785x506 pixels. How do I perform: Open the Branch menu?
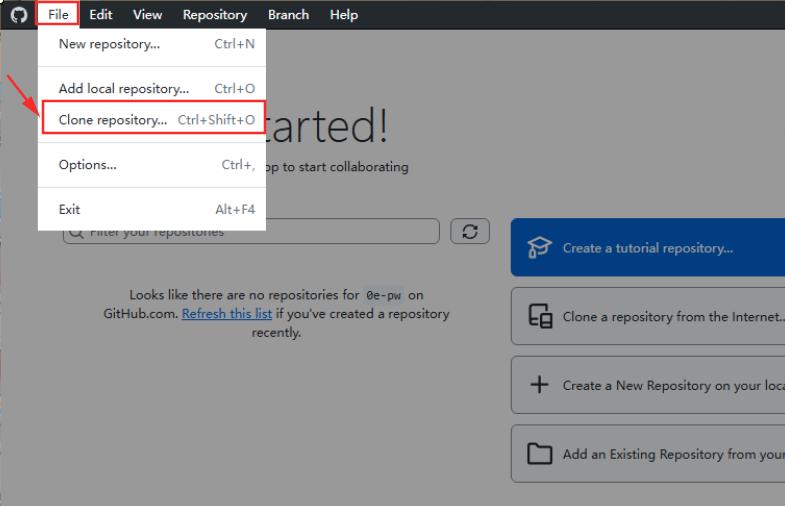288,15
